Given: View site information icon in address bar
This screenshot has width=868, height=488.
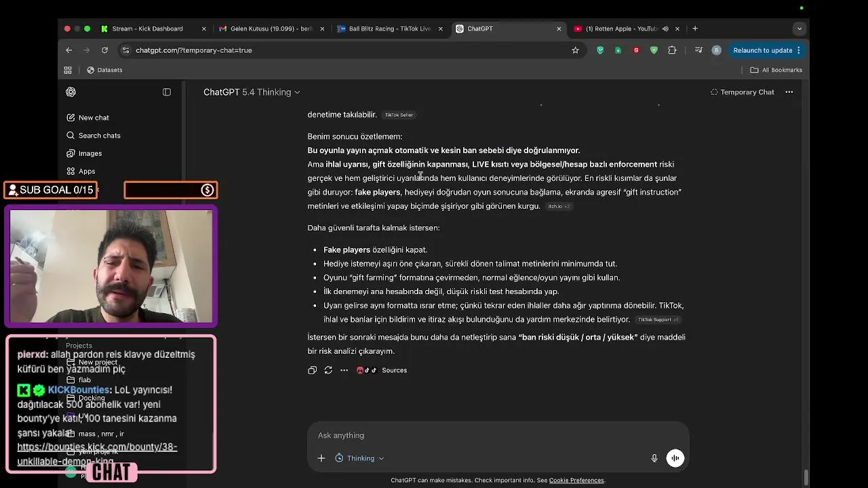Looking at the screenshot, I should pyautogui.click(x=125, y=50).
